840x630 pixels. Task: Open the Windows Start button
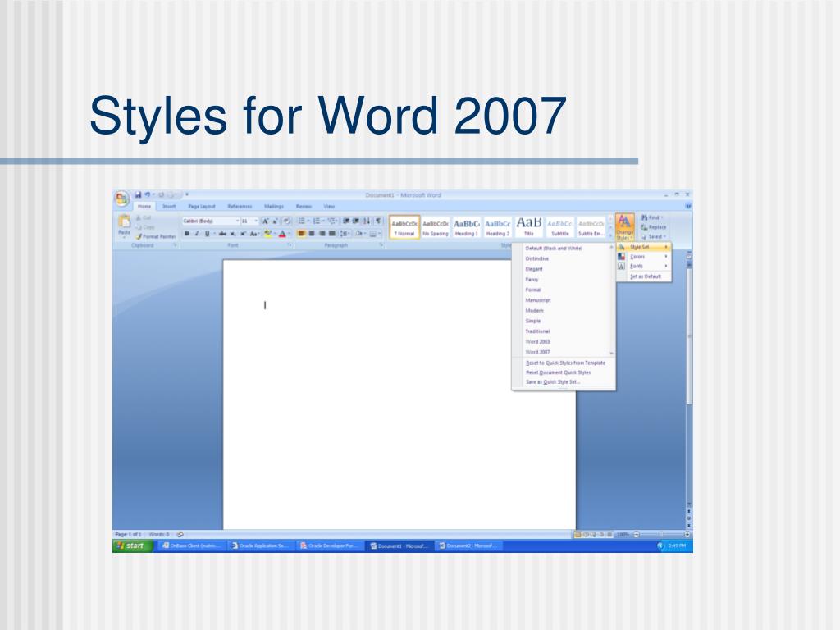[132, 546]
